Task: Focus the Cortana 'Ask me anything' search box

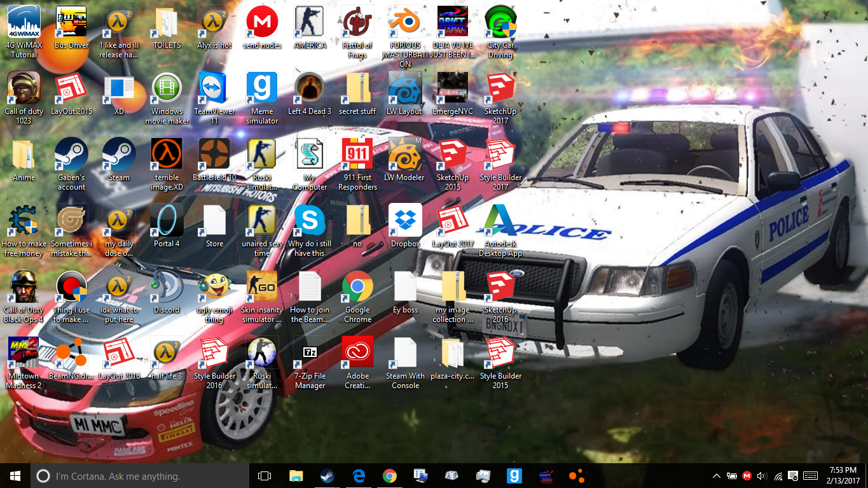Action: point(140,476)
